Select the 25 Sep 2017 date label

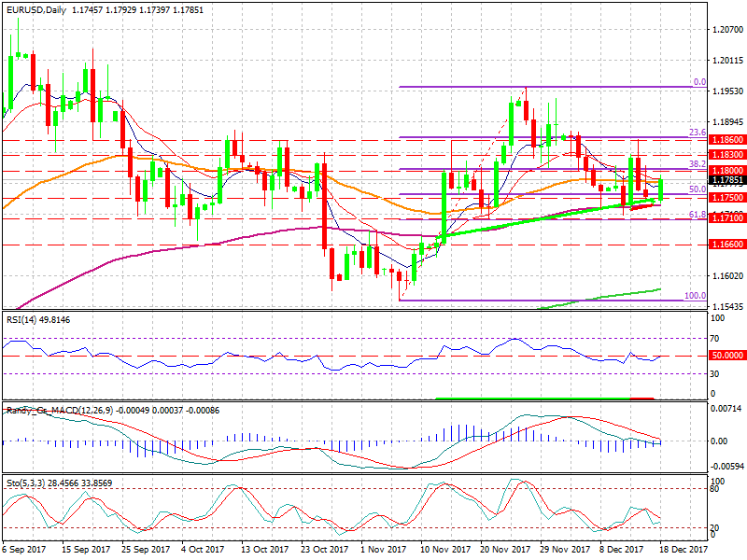click(x=146, y=549)
